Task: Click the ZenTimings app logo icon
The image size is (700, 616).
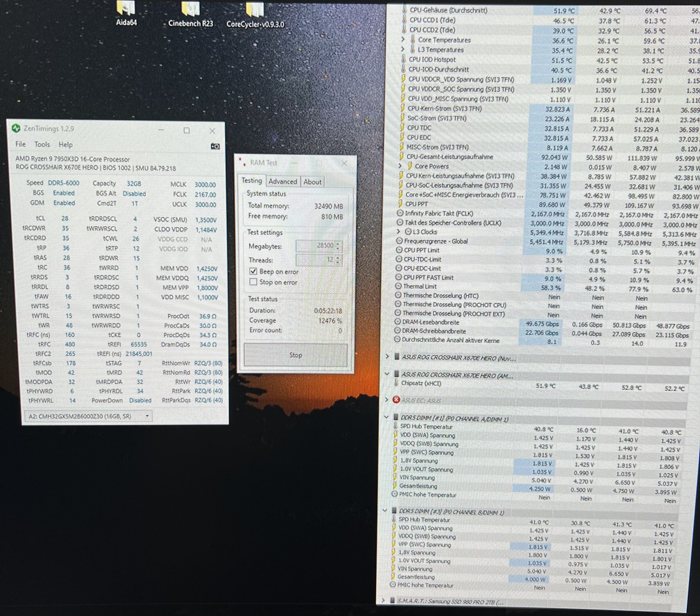Action: 16,128
